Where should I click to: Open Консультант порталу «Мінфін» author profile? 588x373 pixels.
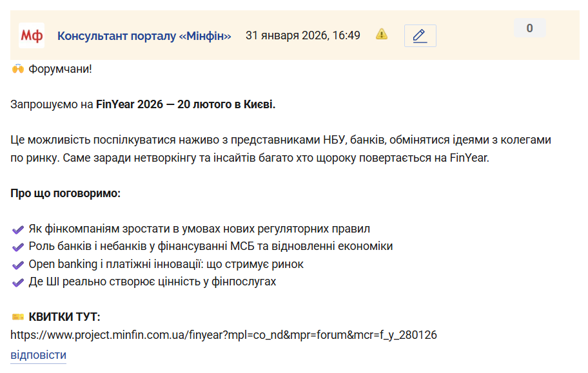(144, 35)
